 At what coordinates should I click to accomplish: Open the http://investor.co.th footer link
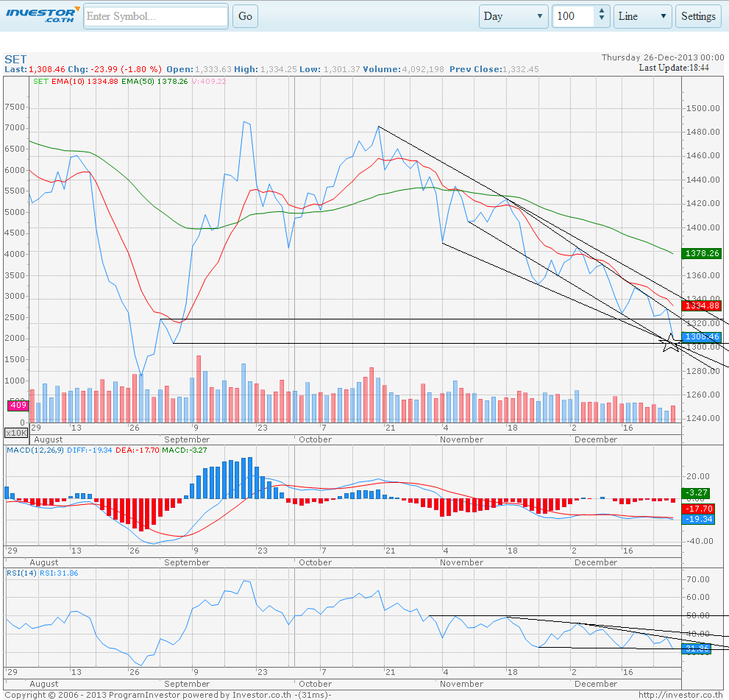(681, 694)
